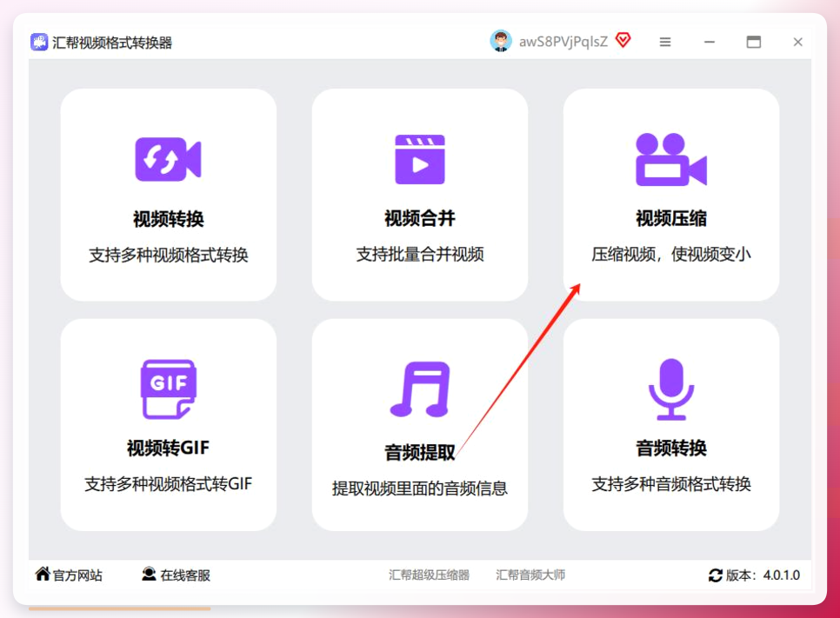Maximize the converter window
840x618 pixels.
click(754, 42)
